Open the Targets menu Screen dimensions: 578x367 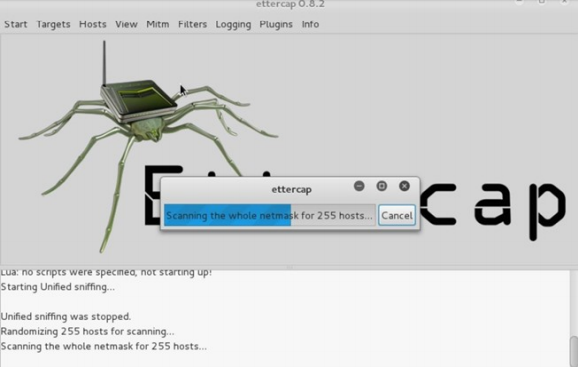coord(53,24)
